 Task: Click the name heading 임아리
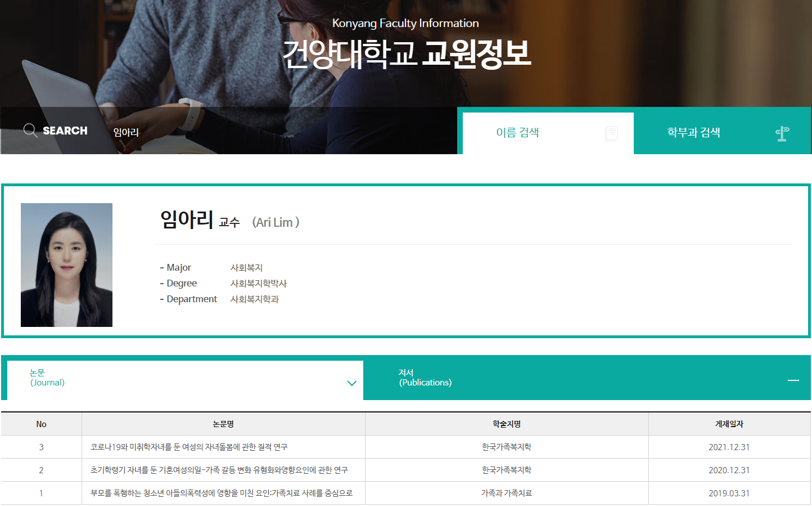coord(187,219)
